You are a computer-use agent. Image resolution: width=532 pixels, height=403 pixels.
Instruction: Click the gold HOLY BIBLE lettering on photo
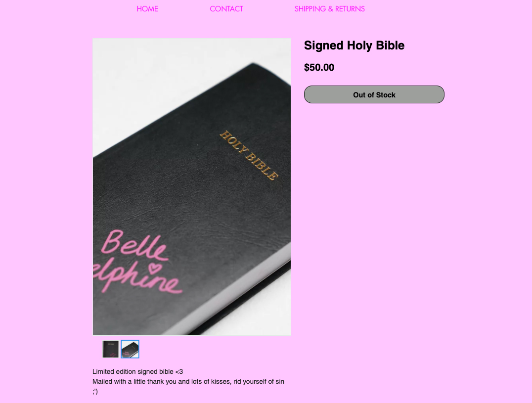[x=249, y=155]
